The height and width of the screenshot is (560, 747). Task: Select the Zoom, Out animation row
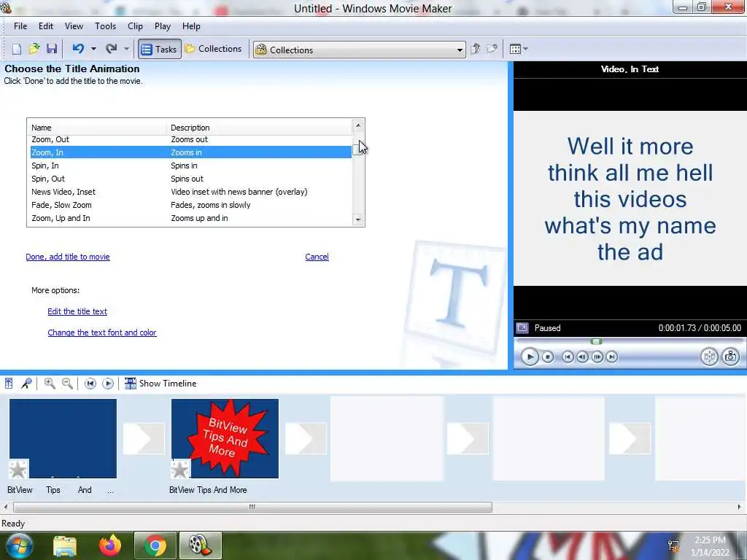tap(190, 139)
